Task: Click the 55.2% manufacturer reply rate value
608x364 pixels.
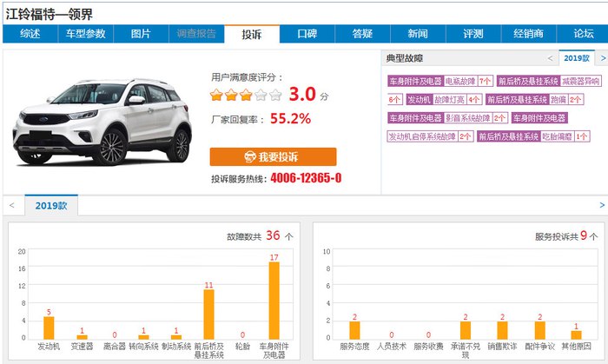Action: [x=290, y=119]
